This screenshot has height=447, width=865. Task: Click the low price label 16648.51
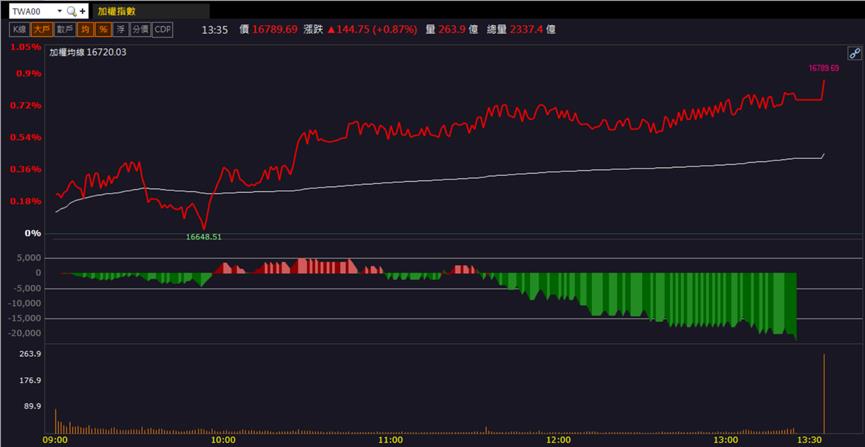click(204, 237)
